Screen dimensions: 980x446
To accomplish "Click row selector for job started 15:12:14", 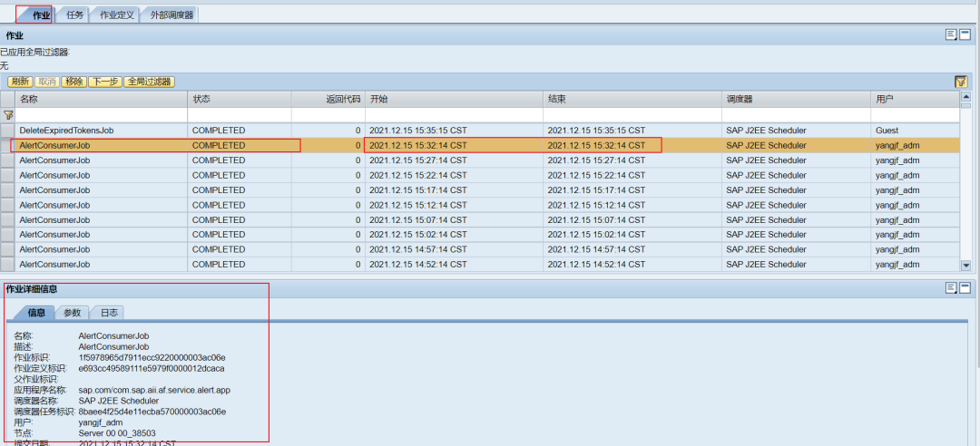I will coord(7,205).
